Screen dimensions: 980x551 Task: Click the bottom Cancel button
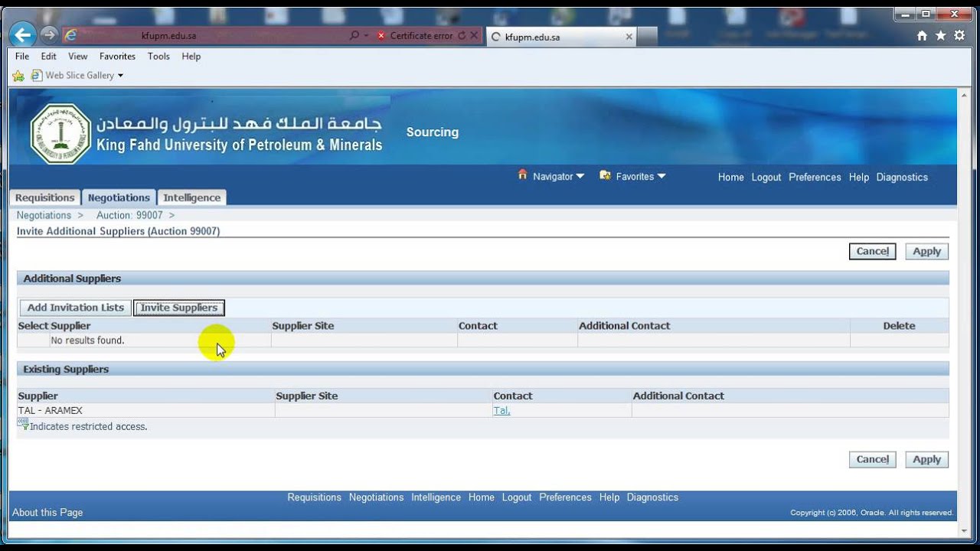(x=872, y=459)
